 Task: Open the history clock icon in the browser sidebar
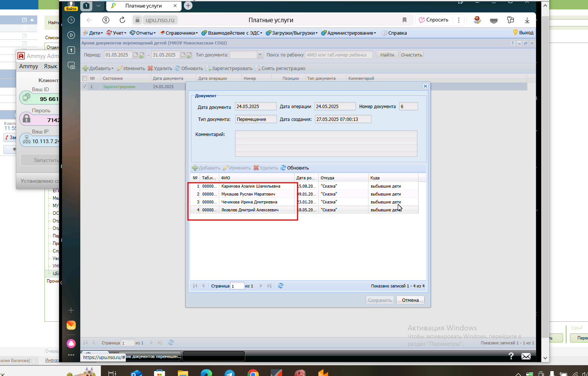(x=71, y=20)
